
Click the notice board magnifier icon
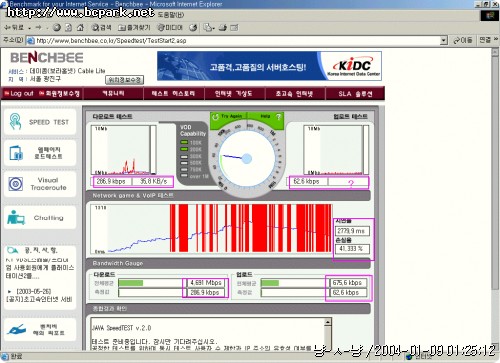coord(12,250)
